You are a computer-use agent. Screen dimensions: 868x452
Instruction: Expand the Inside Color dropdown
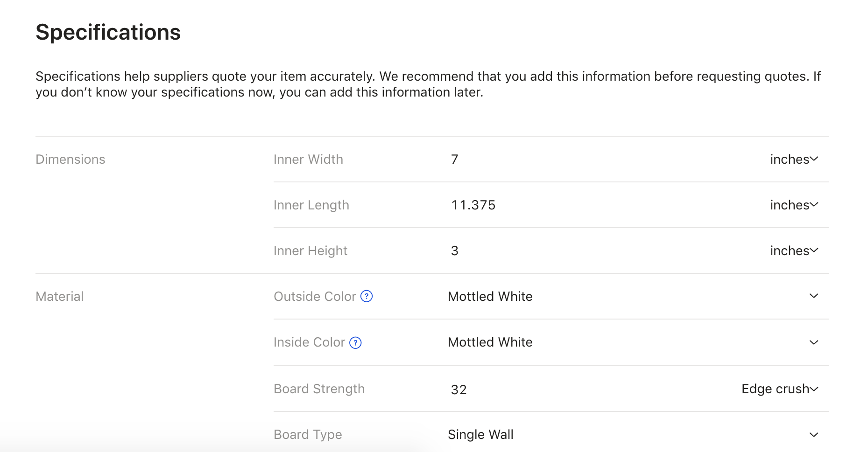(x=813, y=342)
